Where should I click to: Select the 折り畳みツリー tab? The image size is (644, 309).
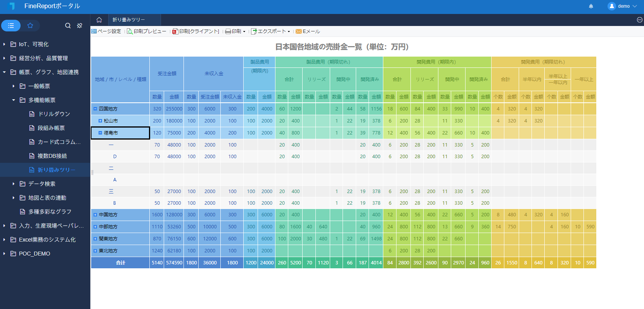[x=134, y=20]
